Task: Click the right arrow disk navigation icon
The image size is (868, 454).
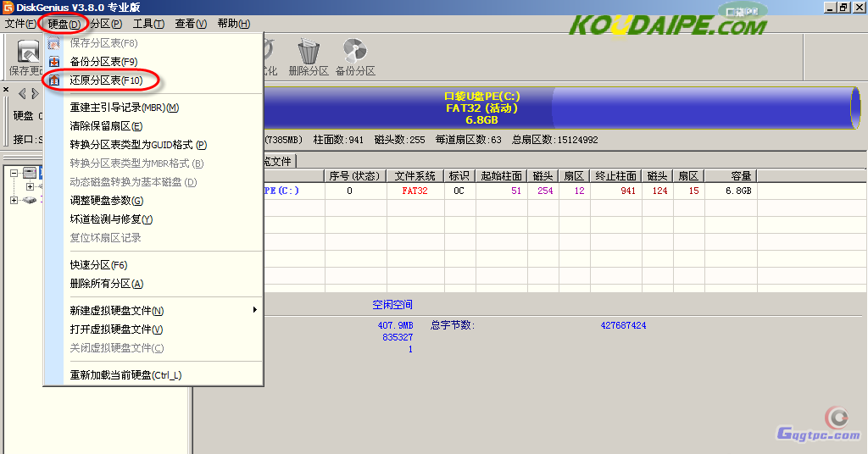Action: click(x=35, y=93)
